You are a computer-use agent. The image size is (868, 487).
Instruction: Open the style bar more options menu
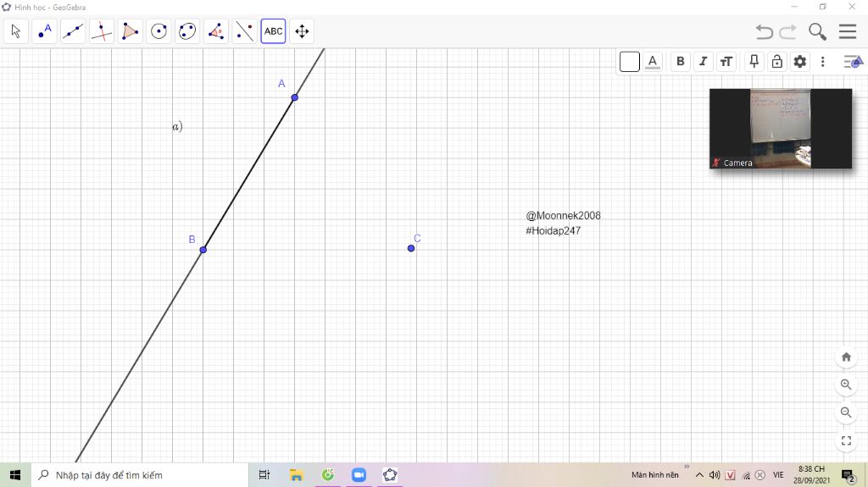(822, 62)
